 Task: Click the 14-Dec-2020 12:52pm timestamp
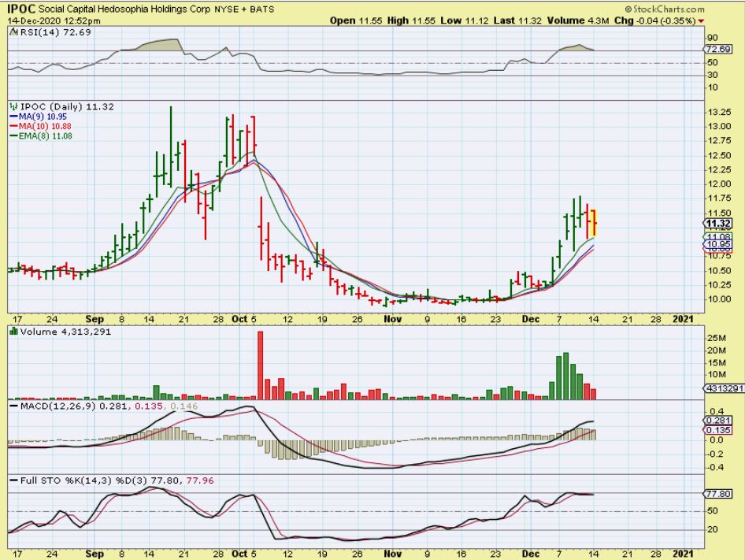(x=54, y=21)
